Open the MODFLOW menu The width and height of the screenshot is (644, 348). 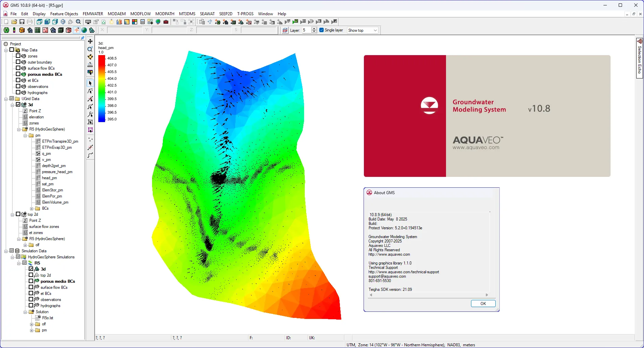click(141, 14)
